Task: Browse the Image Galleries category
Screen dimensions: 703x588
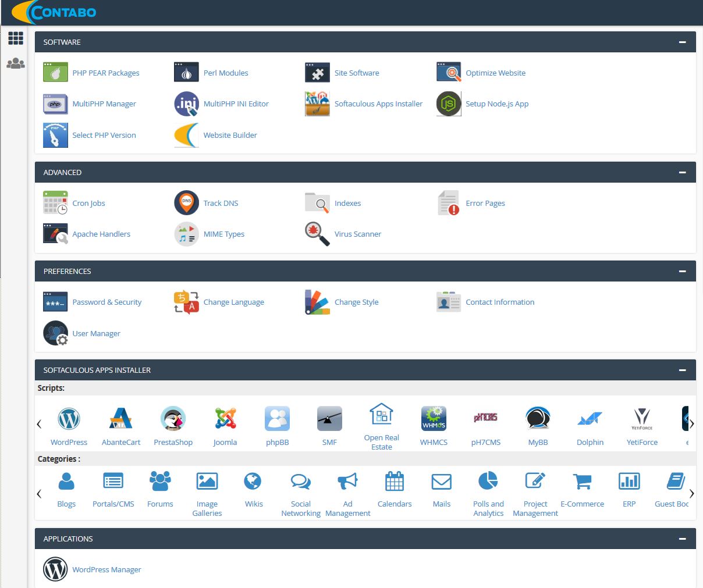Action: 207,494
